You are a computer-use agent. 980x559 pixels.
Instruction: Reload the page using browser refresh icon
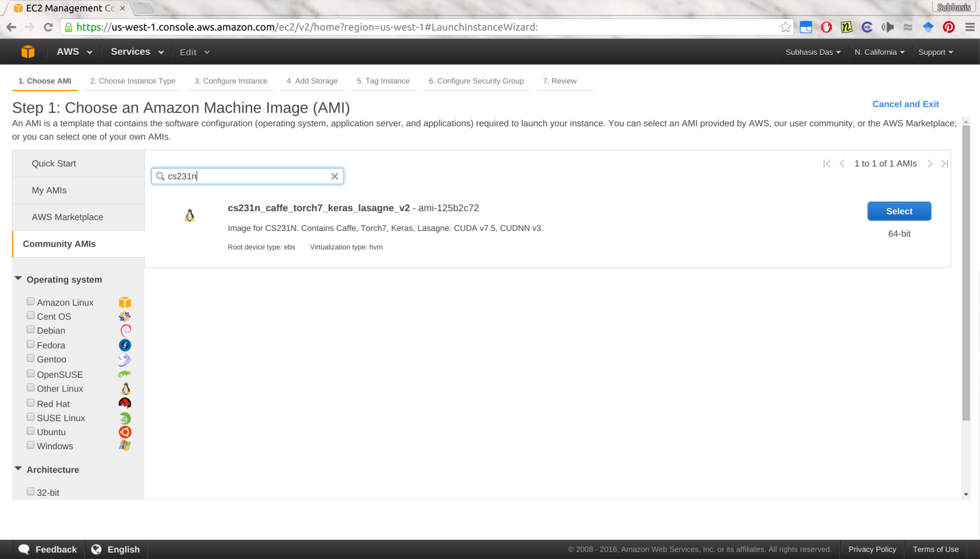48,27
